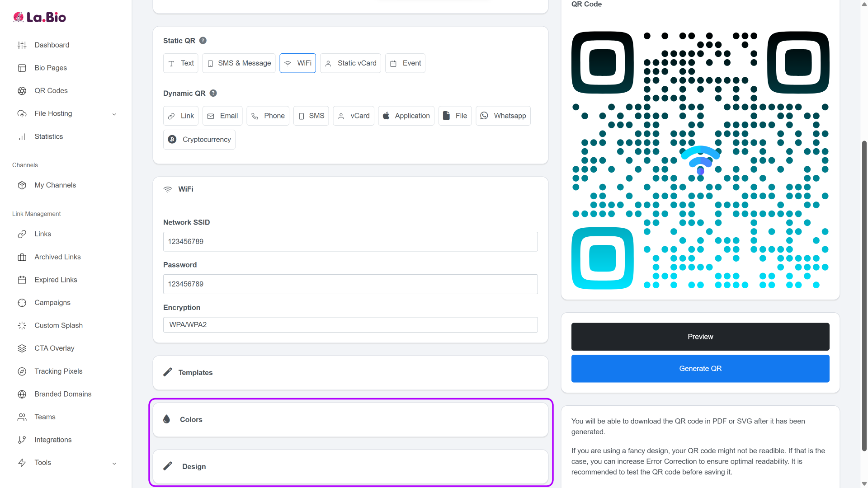Select the Event static QR type
Screen dimensions: 868x488
(405, 63)
